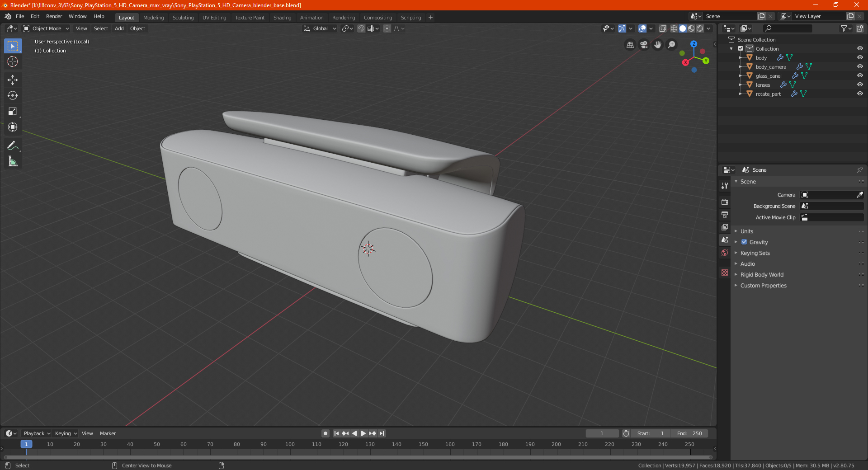
Task: Toggle perspective/orthographic view grid icon
Action: click(x=630, y=45)
